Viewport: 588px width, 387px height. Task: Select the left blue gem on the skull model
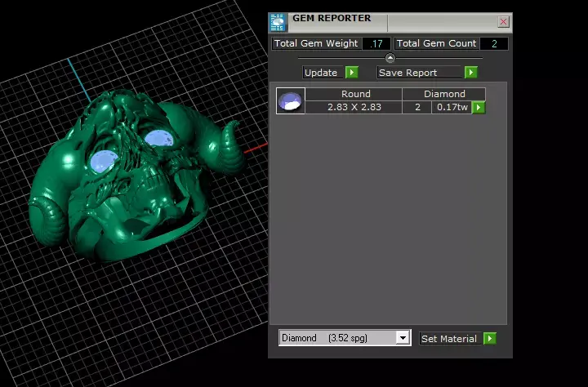click(x=104, y=162)
